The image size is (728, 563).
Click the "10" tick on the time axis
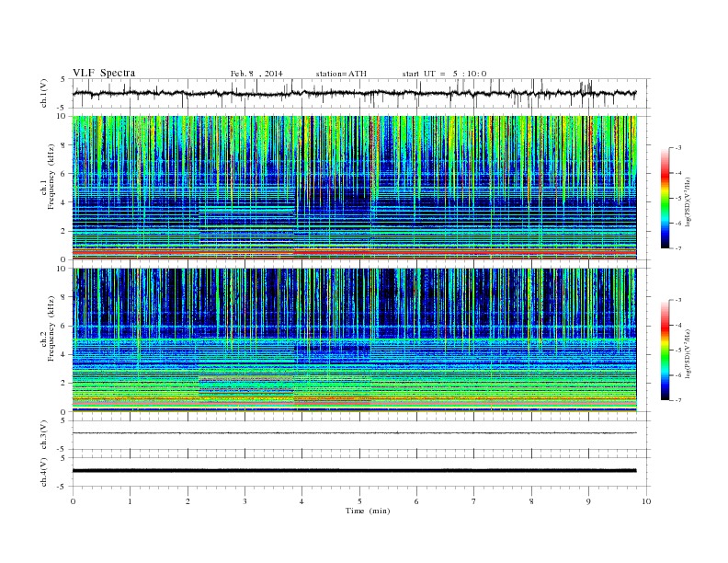[646, 501]
